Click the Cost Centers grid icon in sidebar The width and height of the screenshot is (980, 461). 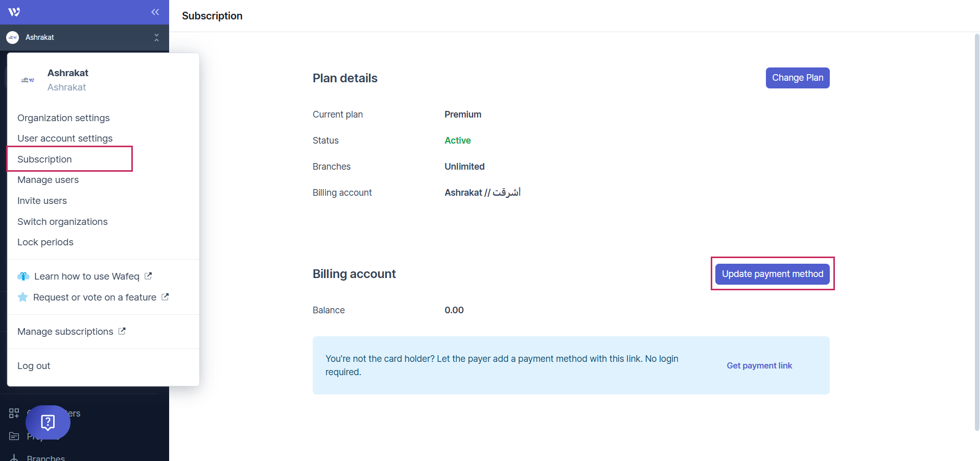click(14, 413)
